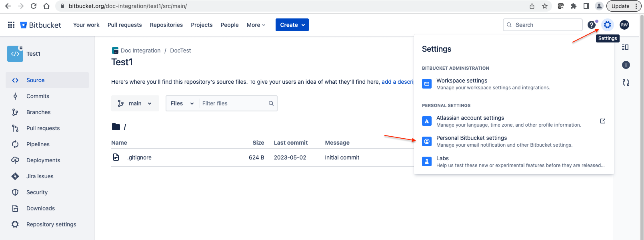Open the Help question mark icon
The height and width of the screenshot is (240, 644).
click(591, 25)
